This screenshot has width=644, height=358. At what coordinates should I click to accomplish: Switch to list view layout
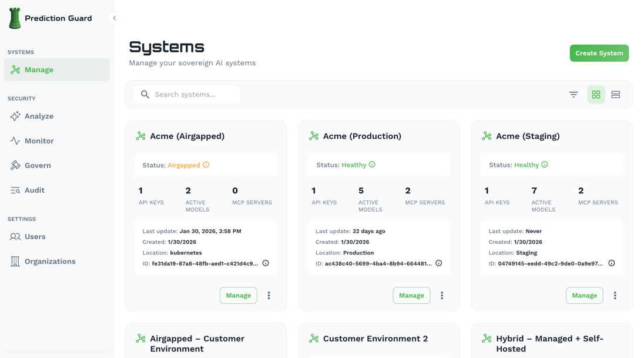click(615, 95)
